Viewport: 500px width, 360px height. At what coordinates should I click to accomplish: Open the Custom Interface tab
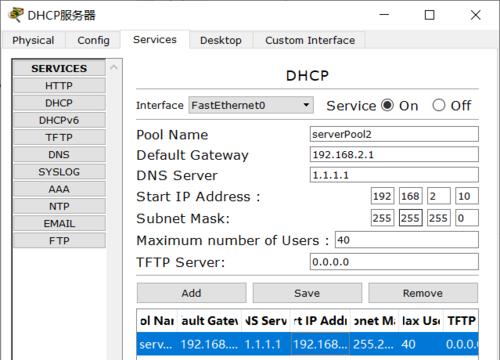click(310, 40)
